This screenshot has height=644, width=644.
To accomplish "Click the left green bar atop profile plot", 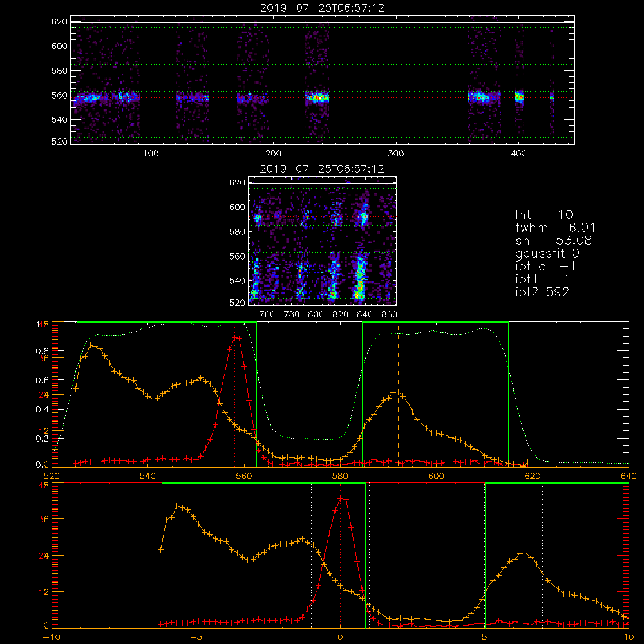I will 167,322.
